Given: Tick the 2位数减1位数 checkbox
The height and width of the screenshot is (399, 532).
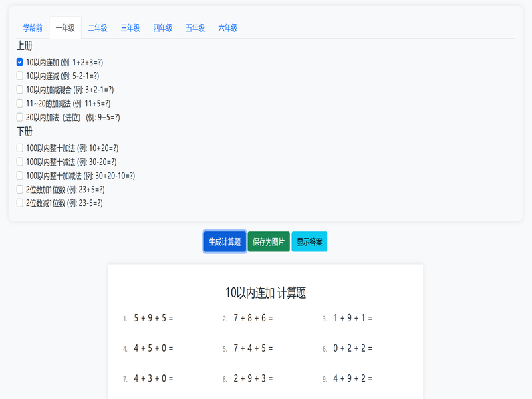Looking at the screenshot, I should [x=20, y=203].
